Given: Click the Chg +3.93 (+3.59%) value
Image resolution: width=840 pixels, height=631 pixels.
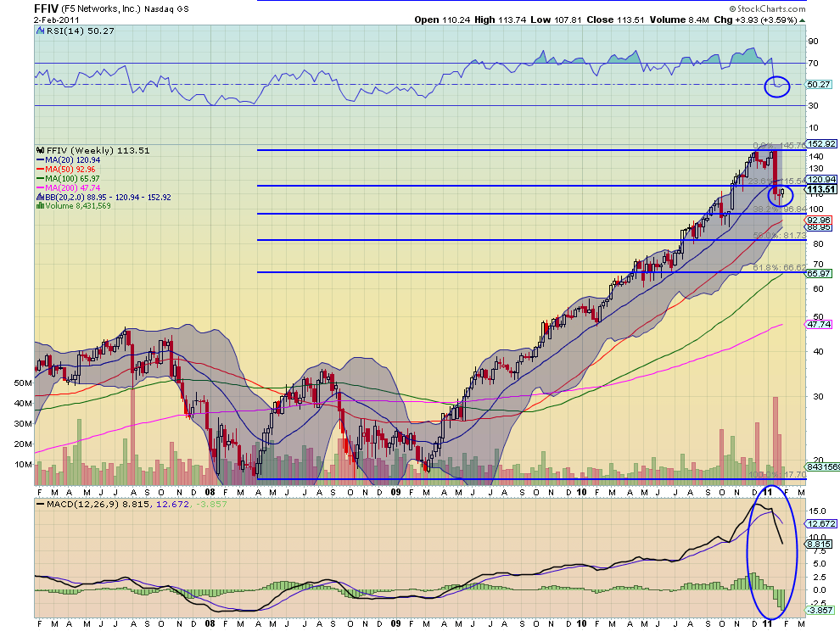Looking at the screenshot, I should coord(755,20).
